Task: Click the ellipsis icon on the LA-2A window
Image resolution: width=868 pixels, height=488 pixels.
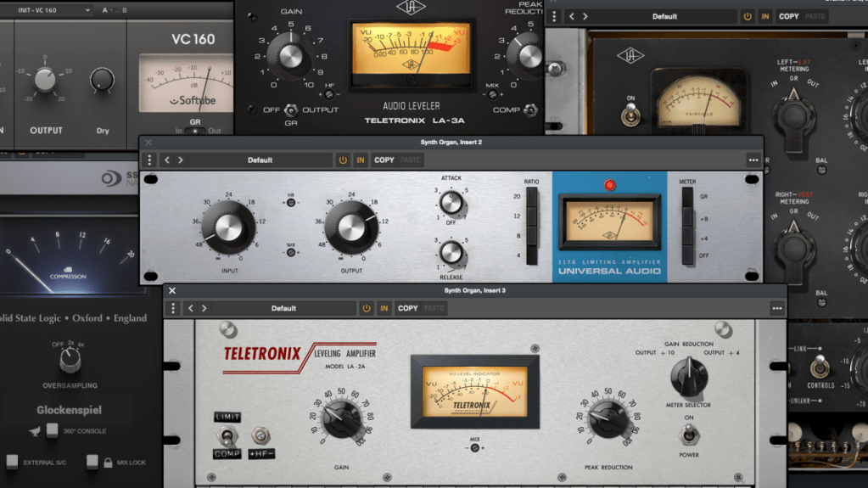Action: point(777,308)
